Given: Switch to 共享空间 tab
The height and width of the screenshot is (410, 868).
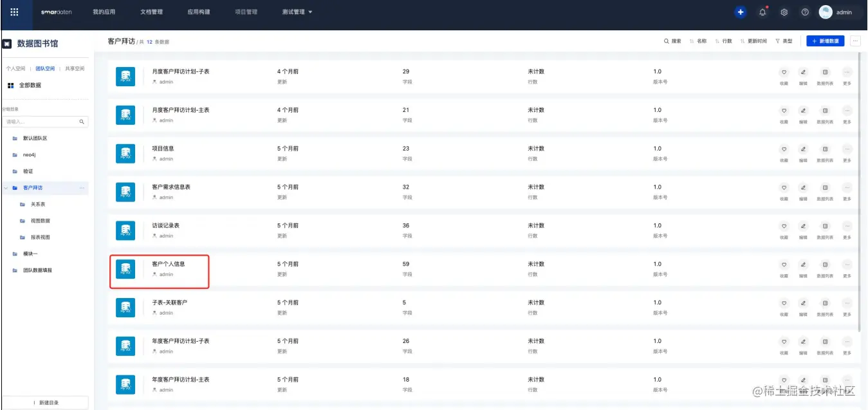Looking at the screenshot, I should point(75,68).
